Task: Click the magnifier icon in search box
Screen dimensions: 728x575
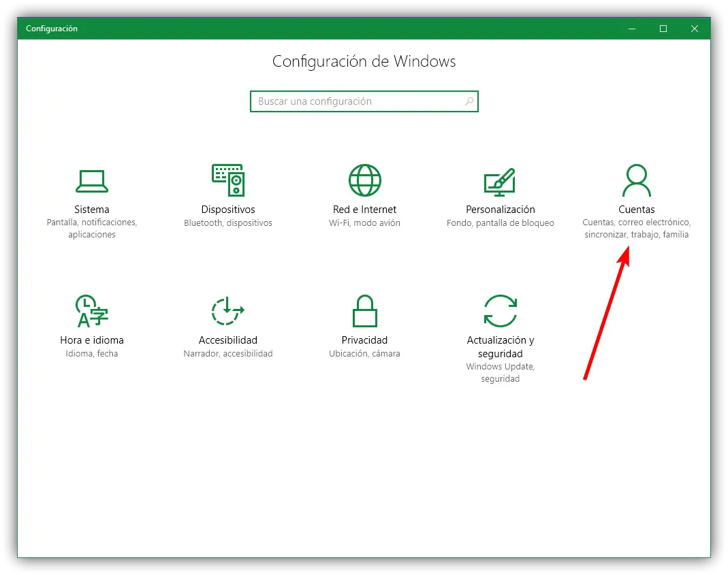Action: pos(469,101)
